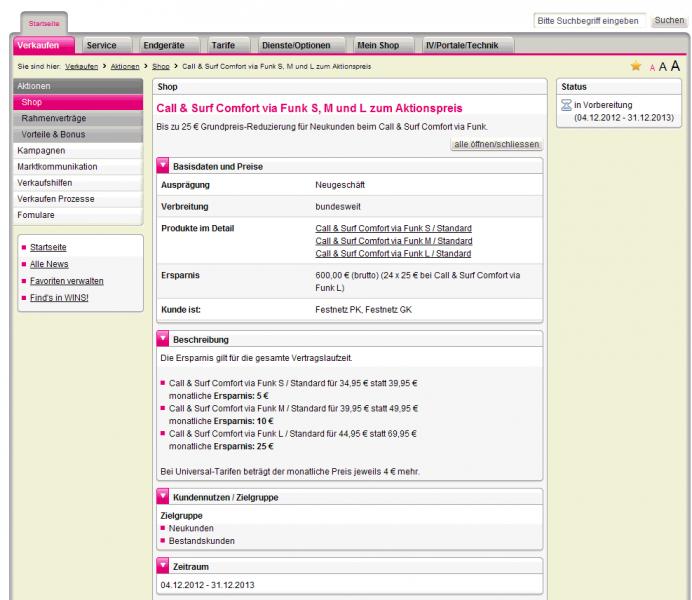Select the medium font size A
The image size is (692, 600).
point(662,67)
